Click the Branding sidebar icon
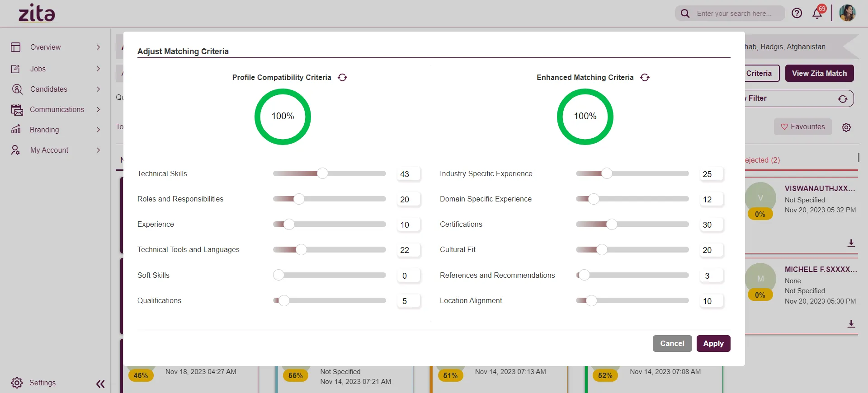 16,130
